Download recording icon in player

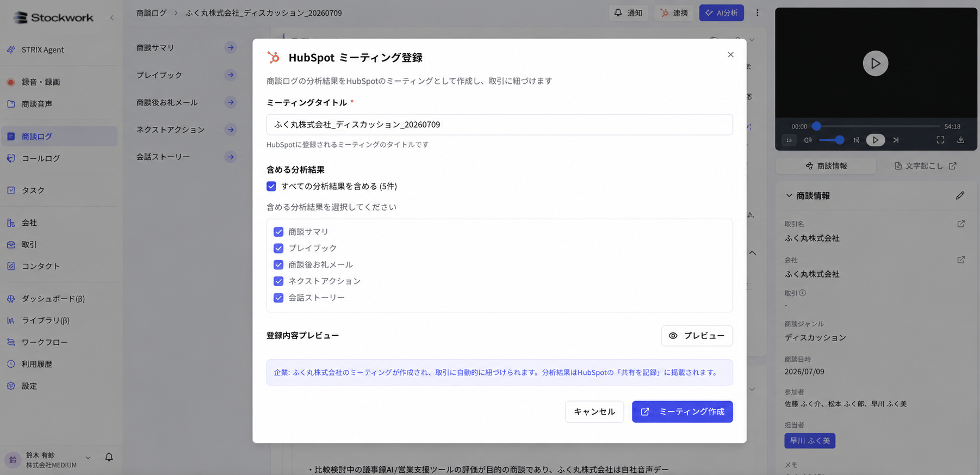(x=961, y=140)
